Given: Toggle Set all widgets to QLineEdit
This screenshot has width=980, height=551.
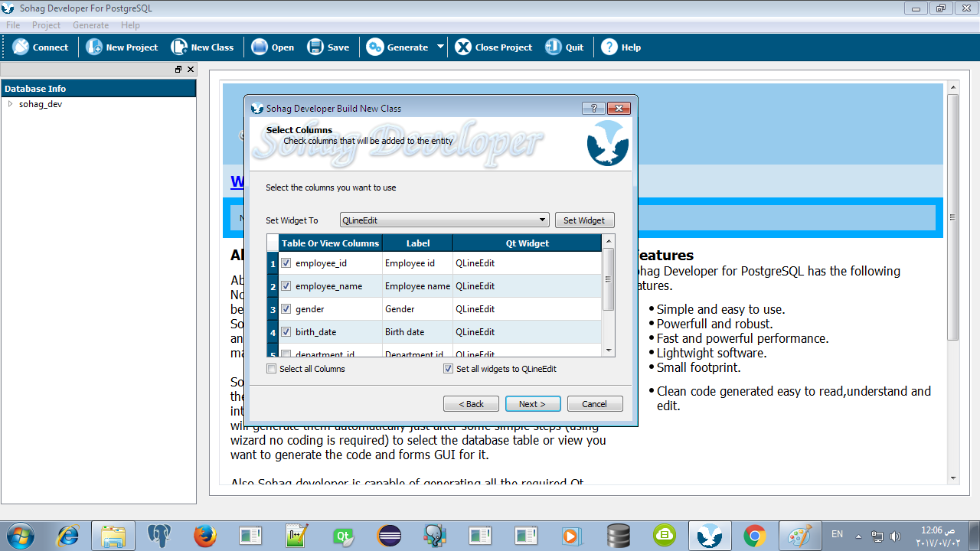Looking at the screenshot, I should pos(449,369).
